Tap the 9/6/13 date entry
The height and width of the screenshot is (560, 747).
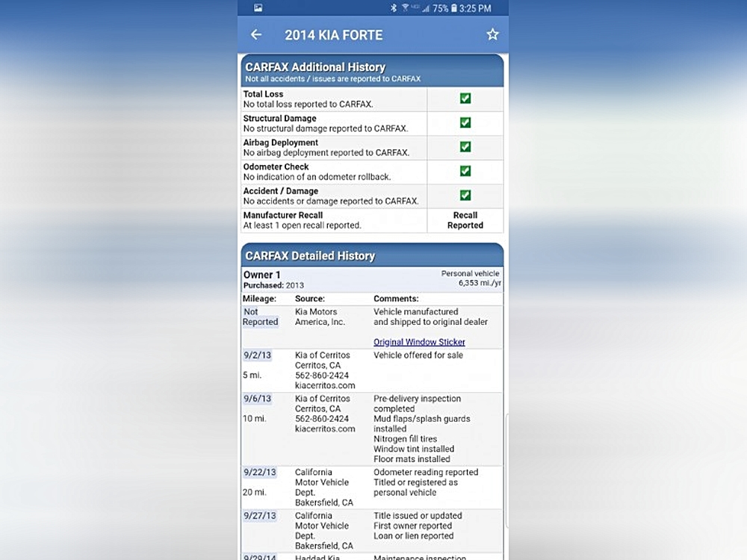pyautogui.click(x=257, y=399)
